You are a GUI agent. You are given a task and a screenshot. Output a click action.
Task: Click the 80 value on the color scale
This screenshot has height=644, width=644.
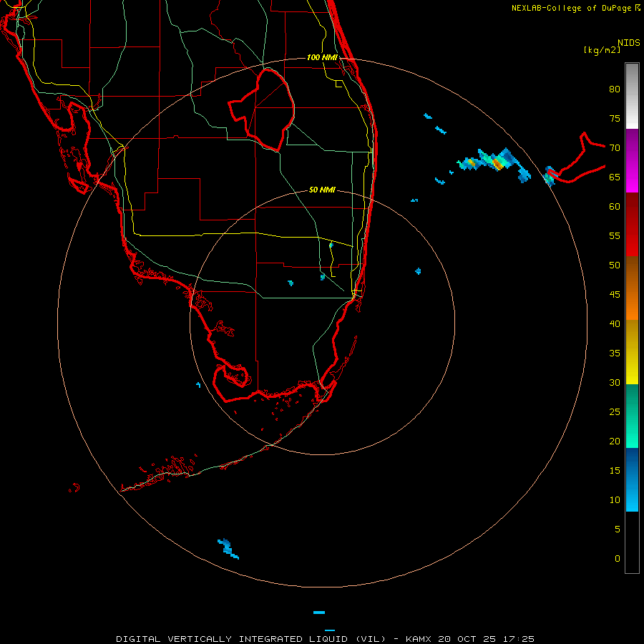[615, 89]
